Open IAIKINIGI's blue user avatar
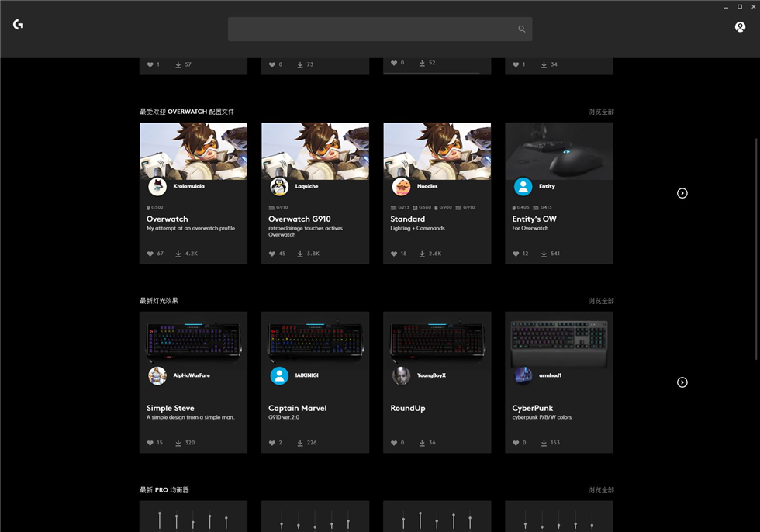Viewport: 760px width, 532px height. coord(279,375)
